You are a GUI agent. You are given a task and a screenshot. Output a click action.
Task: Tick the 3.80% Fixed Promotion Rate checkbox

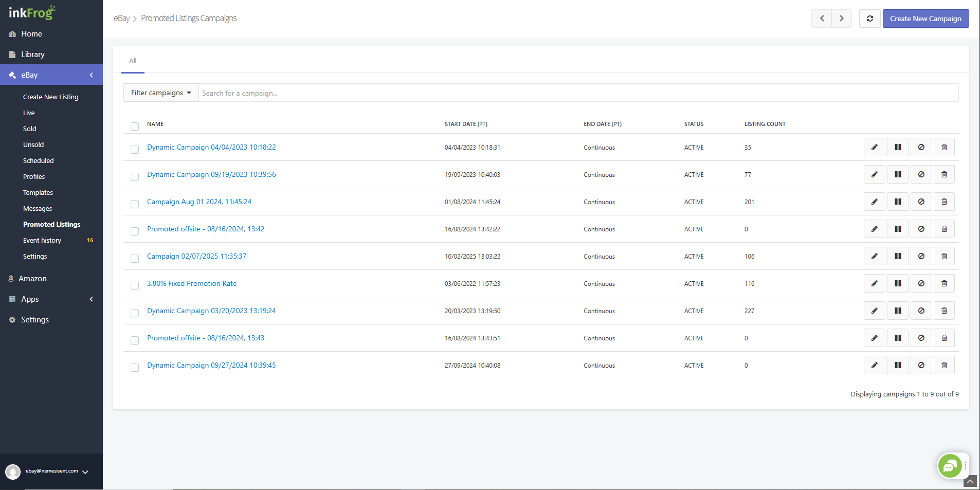(135, 286)
